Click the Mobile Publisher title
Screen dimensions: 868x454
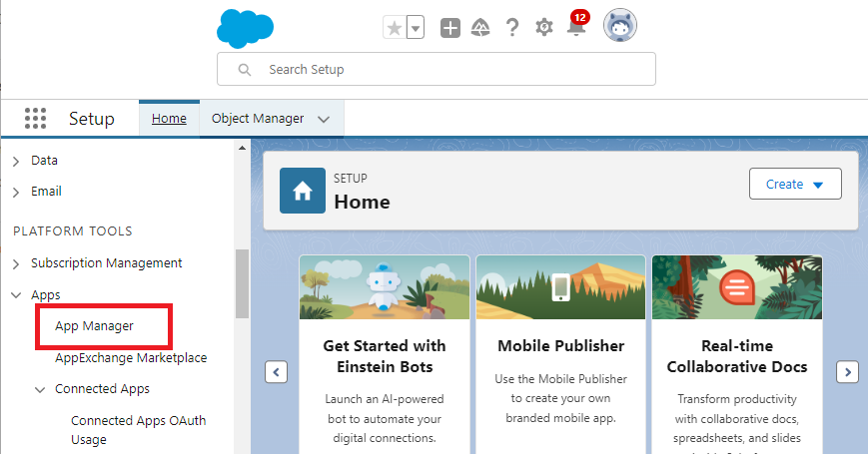click(560, 346)
